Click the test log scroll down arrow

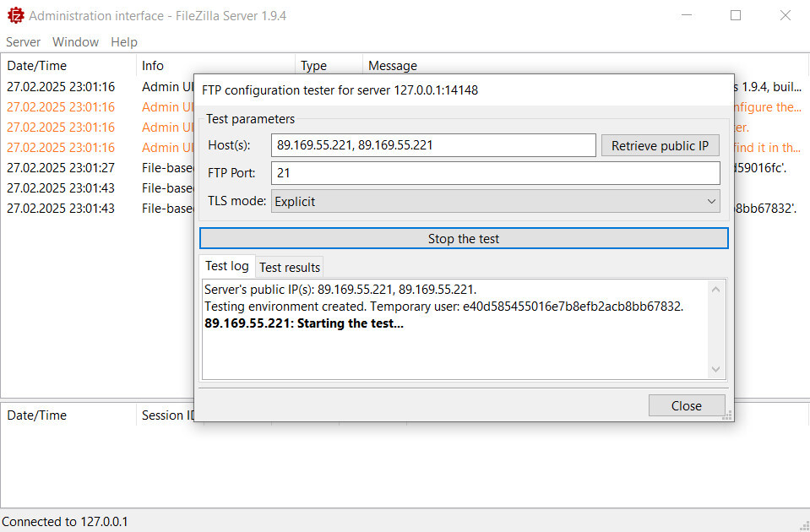(x=715, y=369)
